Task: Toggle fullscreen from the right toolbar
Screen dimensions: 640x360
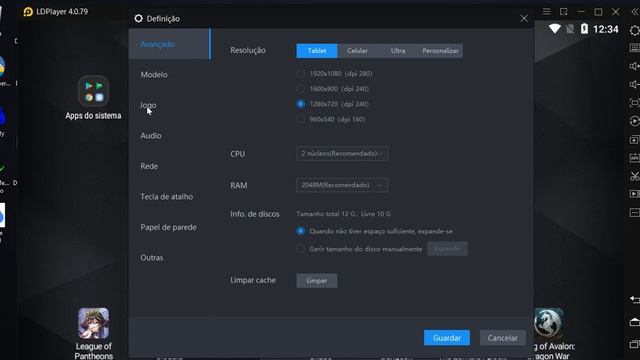Action: (635, 103)
